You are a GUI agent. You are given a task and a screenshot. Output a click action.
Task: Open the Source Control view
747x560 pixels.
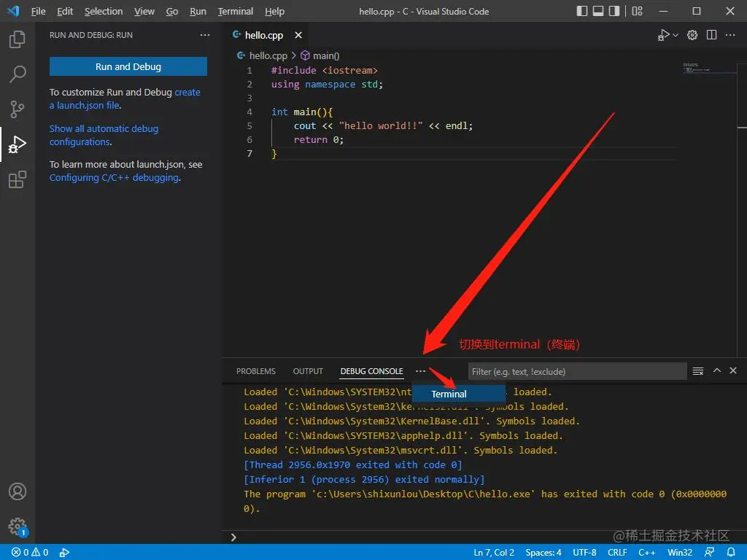click(x=18, y=109)
